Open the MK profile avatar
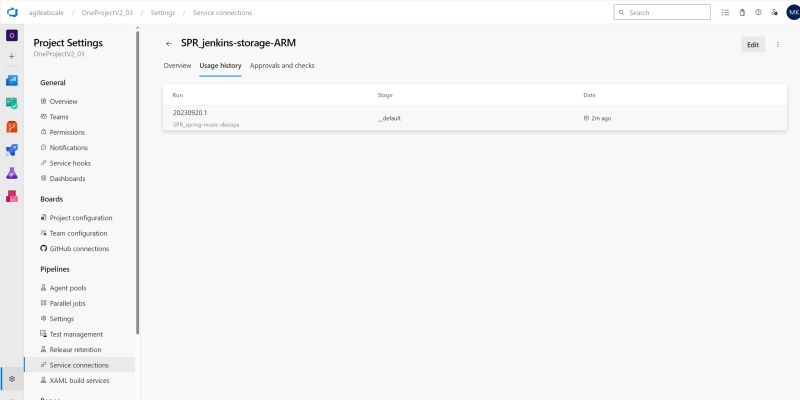The image size is (800, 400). tap(793, 12)
